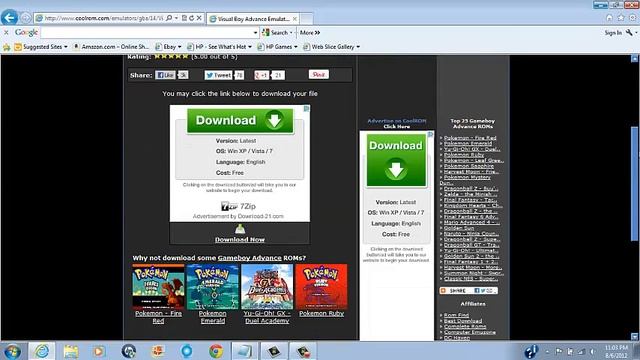Click into the Google toolbar search field
Screen dimensions: 640x360
(x=147, y=33)
